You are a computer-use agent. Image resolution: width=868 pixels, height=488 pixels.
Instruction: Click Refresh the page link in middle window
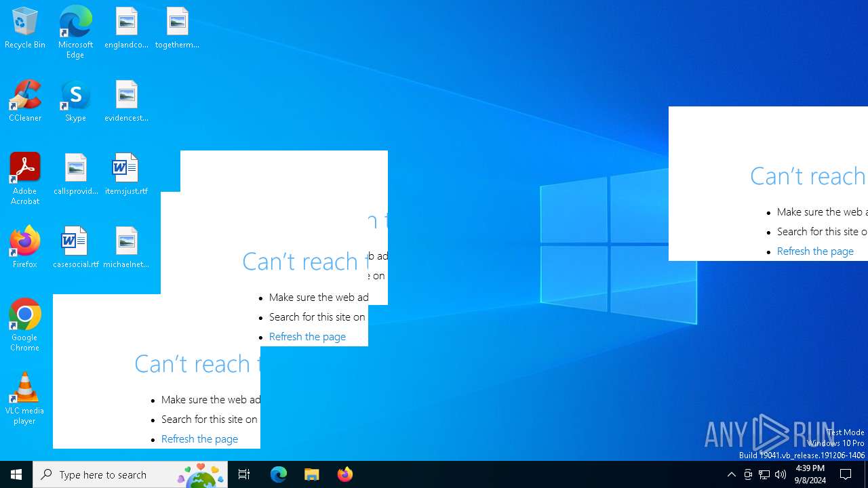307,336
